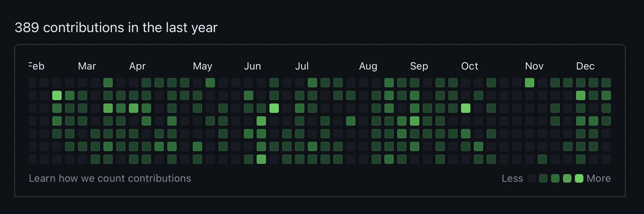Click the Sep month label
644x214 pixels.
pyautogui.click(x=419, y=66)
